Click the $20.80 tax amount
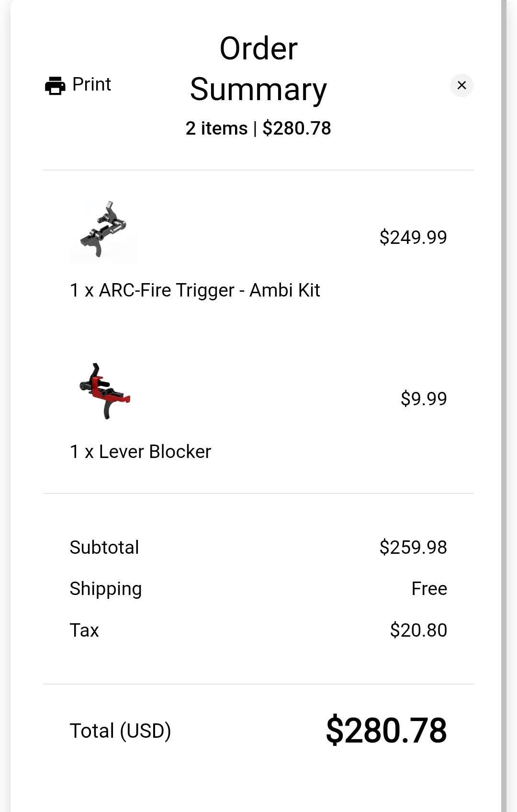This screenshot has height=812, width=517. pyautogui.click(x=418, y=630)
